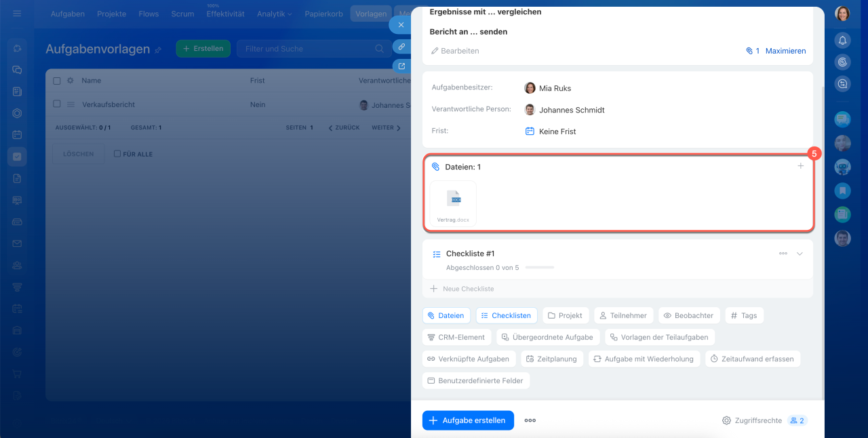Viewport: 868px width, 438px height.
Task: Open the tasks checkmark icon in left sidebar
Action: (17, 157)
